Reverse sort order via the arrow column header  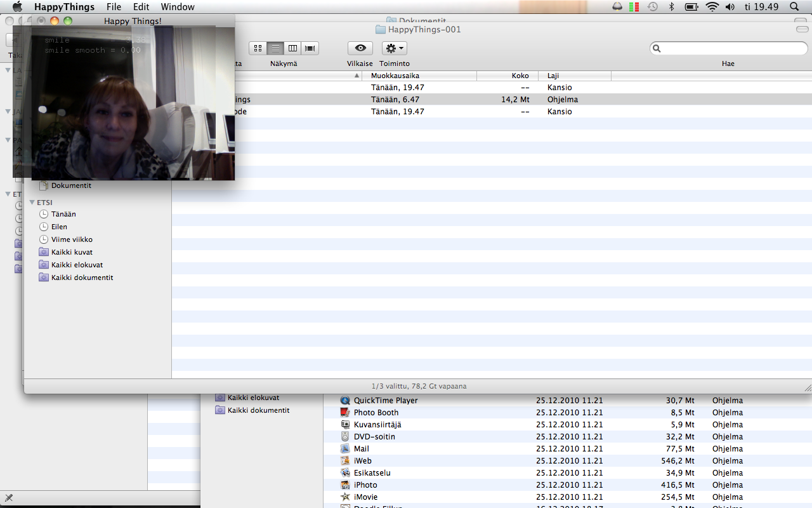coord(357,76)
